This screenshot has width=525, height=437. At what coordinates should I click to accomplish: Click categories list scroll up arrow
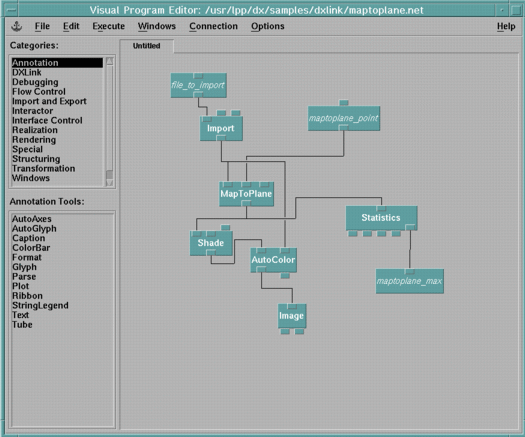109,61
